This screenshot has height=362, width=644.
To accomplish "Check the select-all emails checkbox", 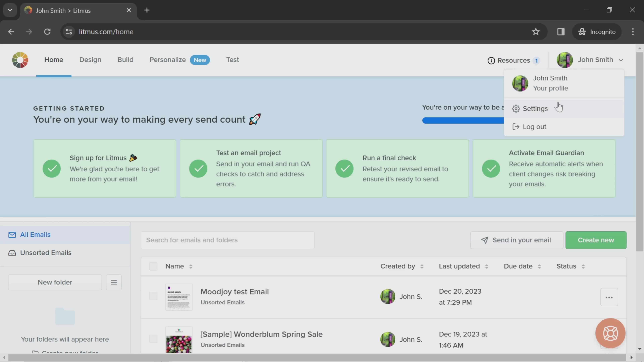I will pos(153,266).
